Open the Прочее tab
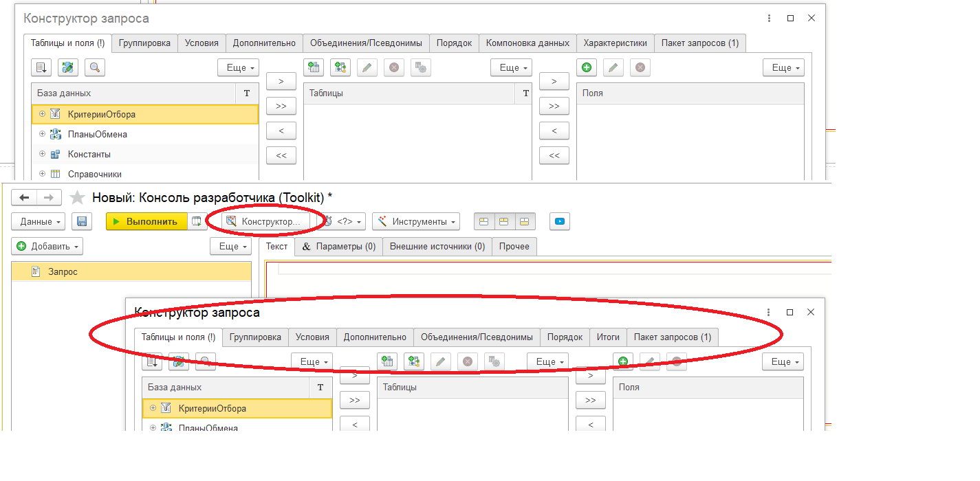Viewport: 980px width, 481px height. tap(514, 246)
